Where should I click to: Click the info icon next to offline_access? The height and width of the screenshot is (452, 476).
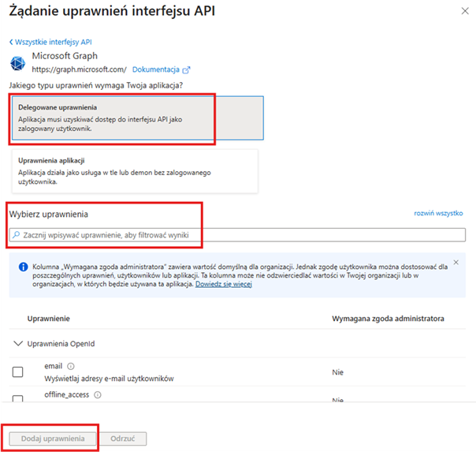pos(99,394)
